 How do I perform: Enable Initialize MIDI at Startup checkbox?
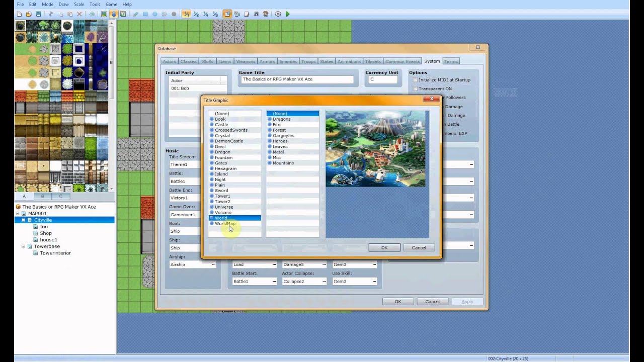[415, 80]
